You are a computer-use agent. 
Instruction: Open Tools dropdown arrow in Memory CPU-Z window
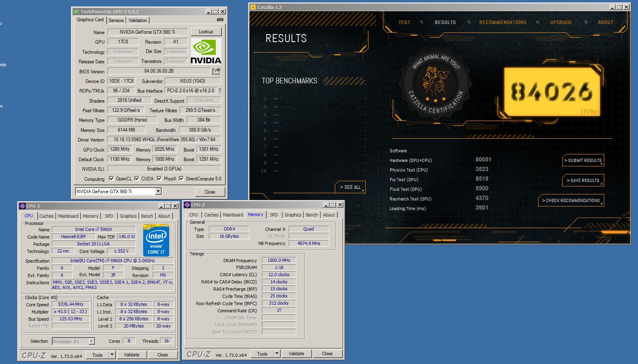[277, 354]
